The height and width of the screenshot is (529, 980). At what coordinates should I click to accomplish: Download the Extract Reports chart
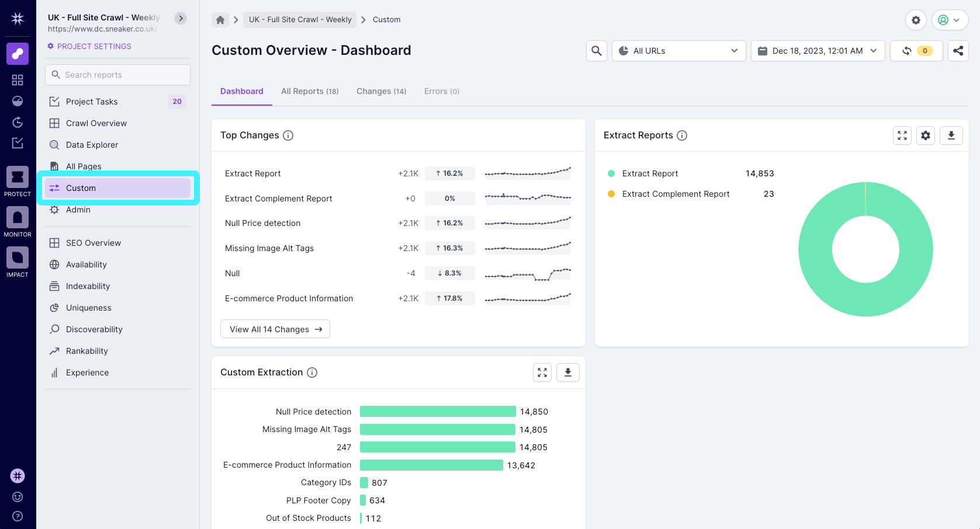click(951, 135)
